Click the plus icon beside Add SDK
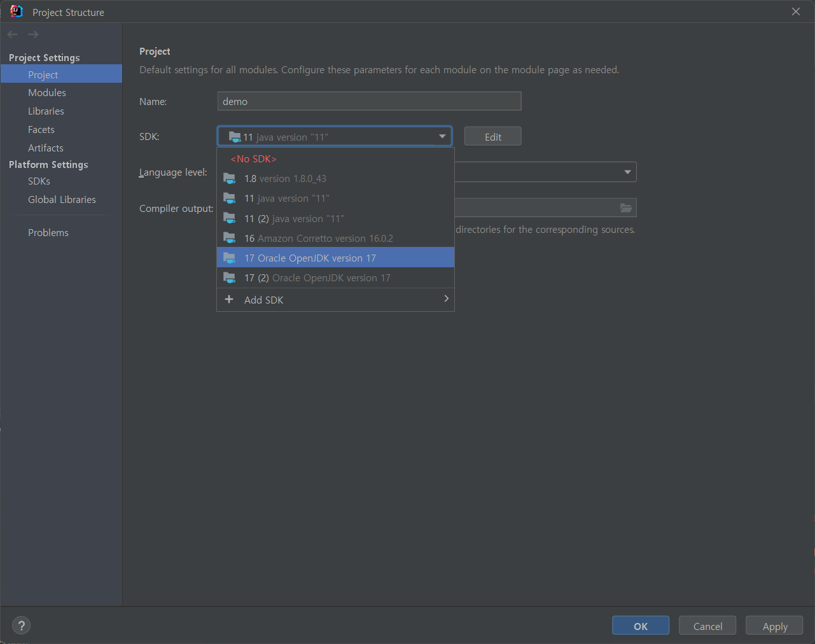The width and height of the screenshot is (815, 644). pyautogui.click(x=229, y=299)
